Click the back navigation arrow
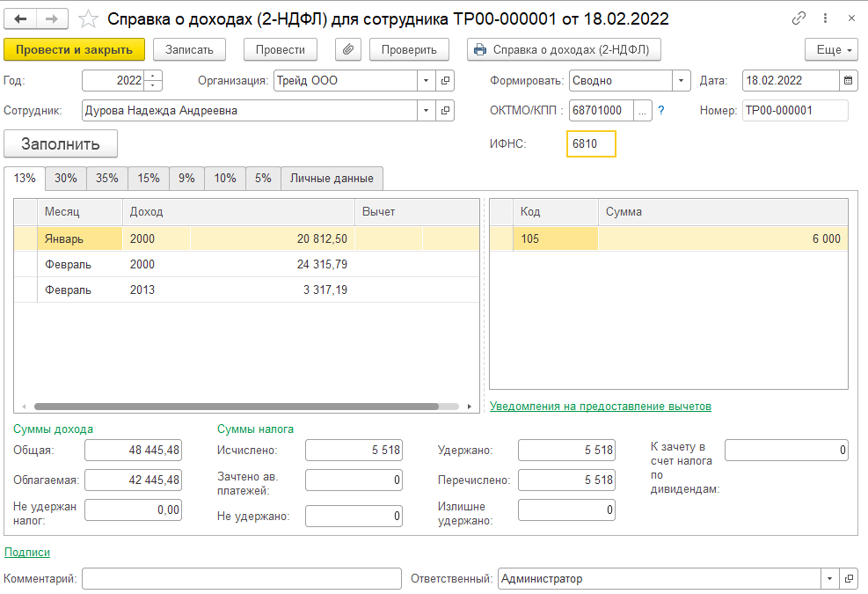This screenshot has height=594, width=868. 21,18
